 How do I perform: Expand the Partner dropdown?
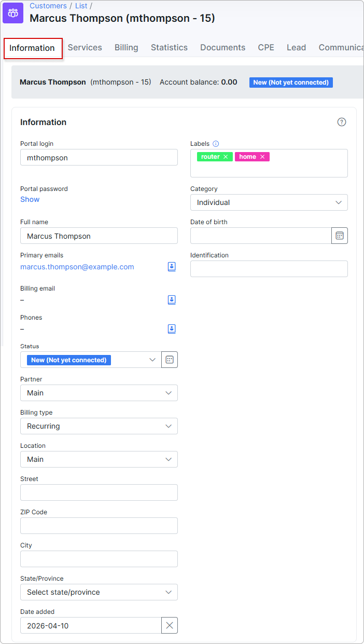pyautogui.click(x=99, y=393)
